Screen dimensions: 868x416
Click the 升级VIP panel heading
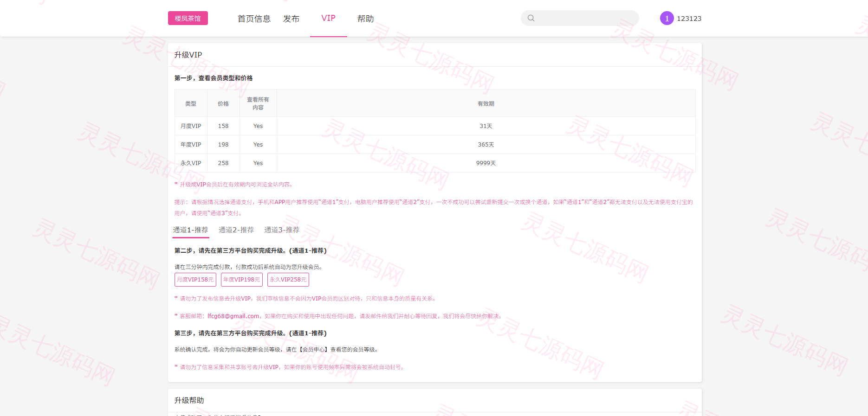188,55
